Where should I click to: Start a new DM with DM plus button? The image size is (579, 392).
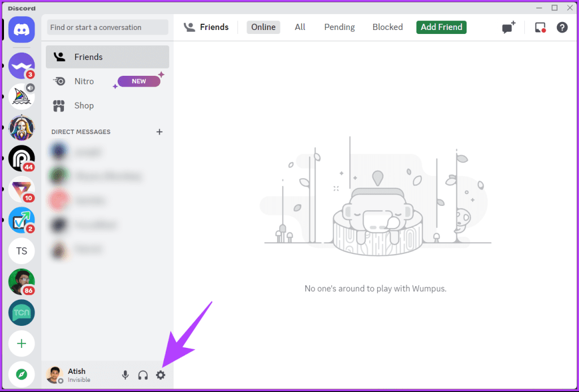159,132
